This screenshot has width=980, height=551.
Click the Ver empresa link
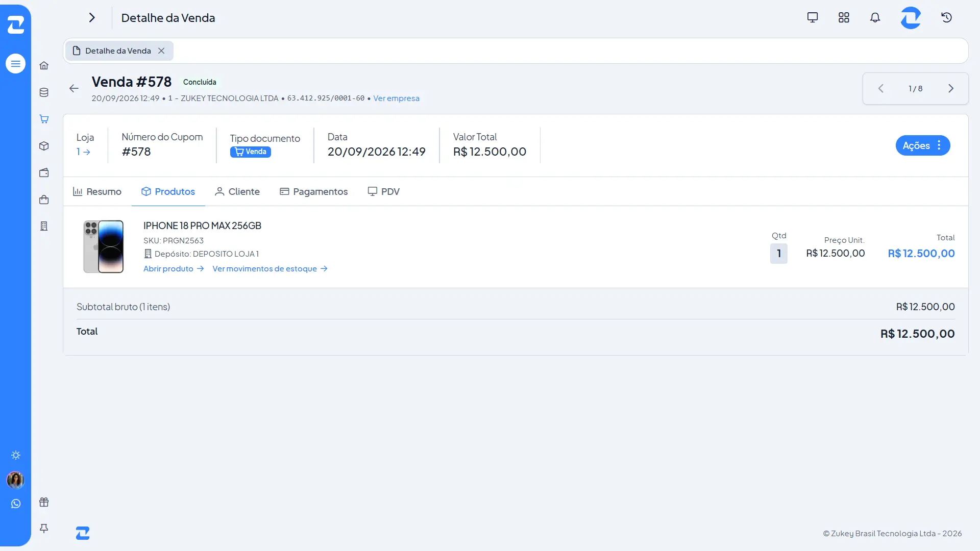click(x=396, y=98)
